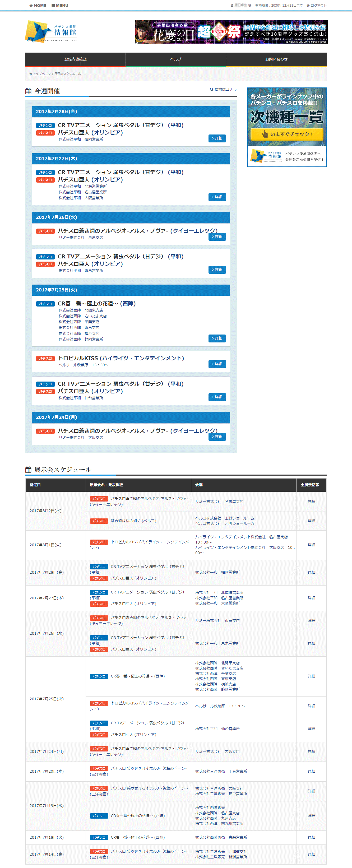Click the user account name in top bar
Screen dimensions: 352x868
coord(241,5)
